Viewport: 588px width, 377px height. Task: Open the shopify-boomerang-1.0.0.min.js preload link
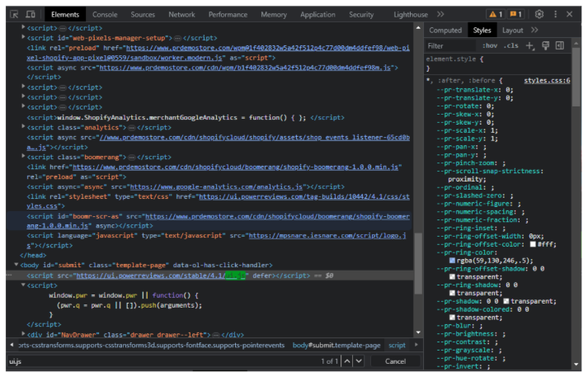pos(235,167)
